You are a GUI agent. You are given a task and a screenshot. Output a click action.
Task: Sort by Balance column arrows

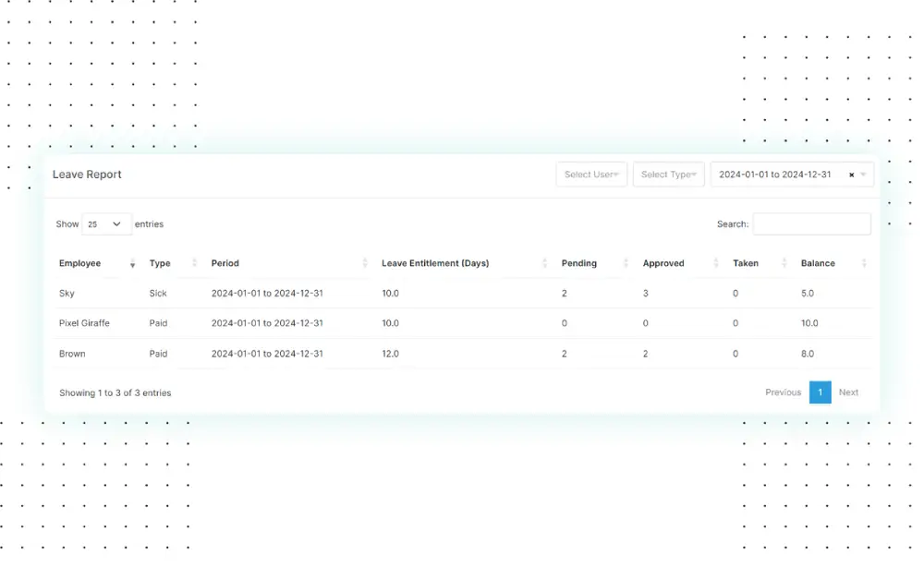tap(864, 263)
